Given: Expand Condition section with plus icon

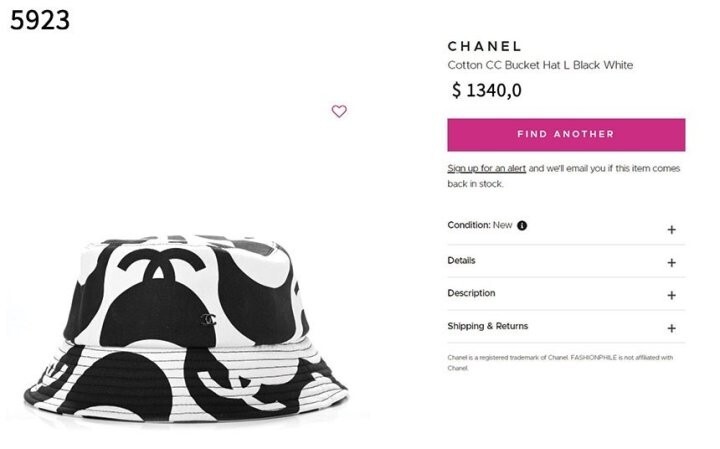Looking at the screenshot, I should 671,230.
